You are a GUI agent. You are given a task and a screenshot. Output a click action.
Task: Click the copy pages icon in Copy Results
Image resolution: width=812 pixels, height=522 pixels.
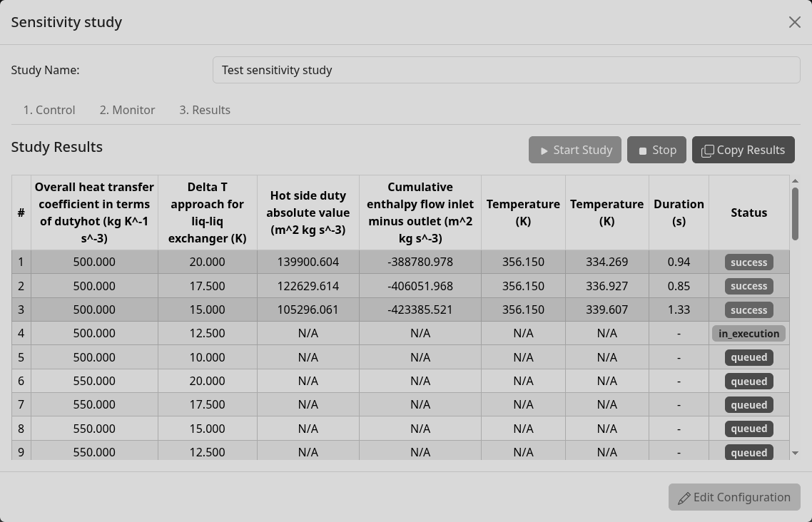(708, 150)
